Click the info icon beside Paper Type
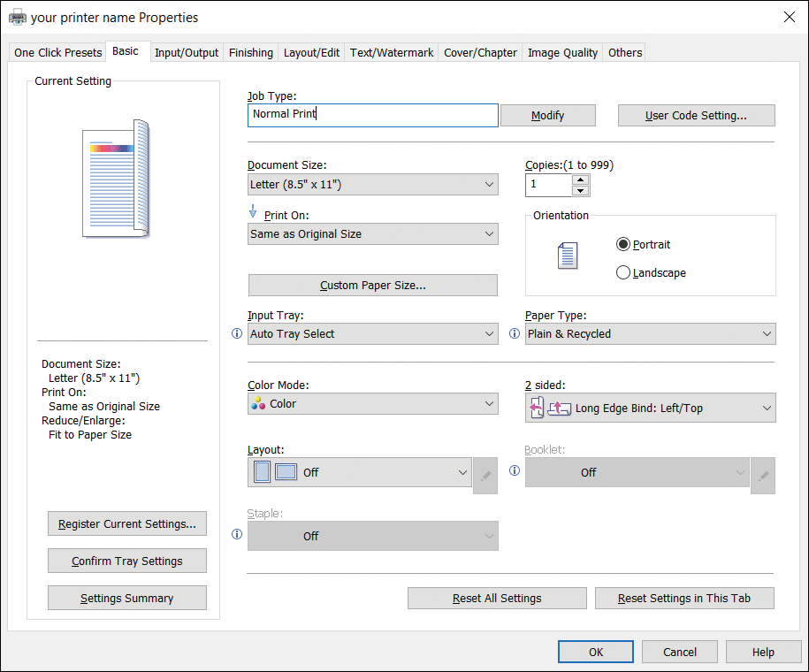Screen dimensions: 809x672 click(515, 334)
